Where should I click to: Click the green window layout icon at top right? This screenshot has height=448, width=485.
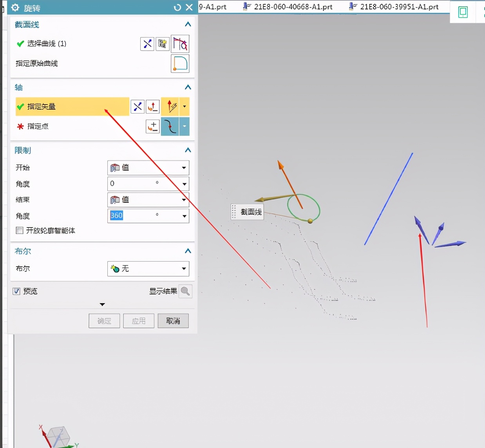[x=463, y=12]
